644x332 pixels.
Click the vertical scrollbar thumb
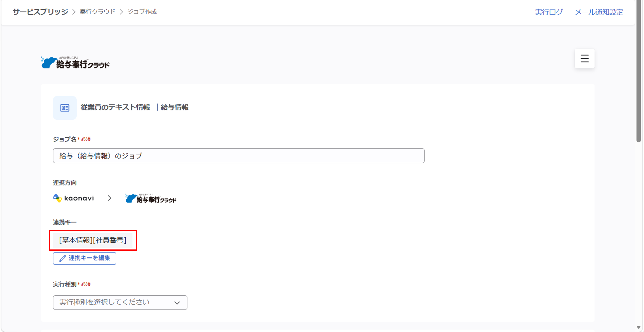click(x=638, y=71)
